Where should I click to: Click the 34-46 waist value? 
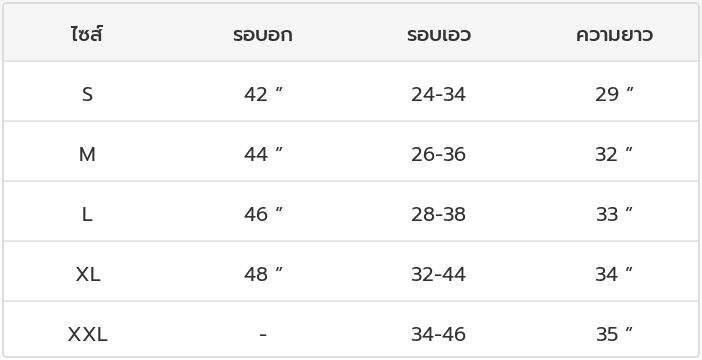(x=438, y=334)
